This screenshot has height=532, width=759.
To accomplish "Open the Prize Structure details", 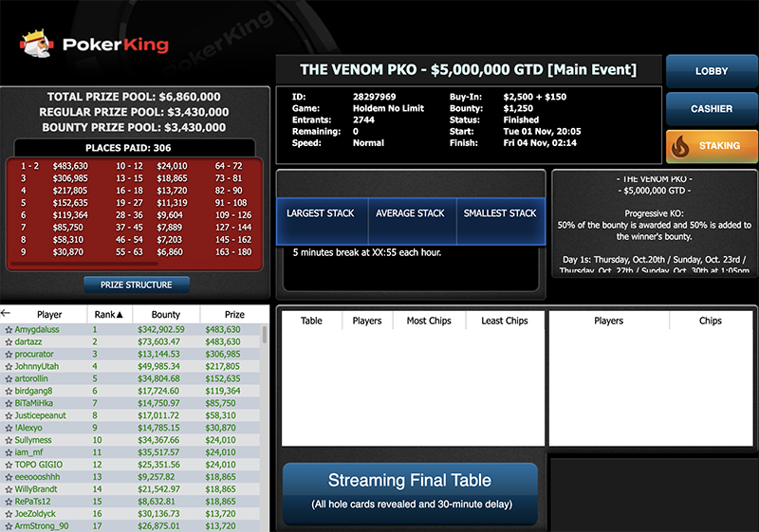I will coord(136,284).
